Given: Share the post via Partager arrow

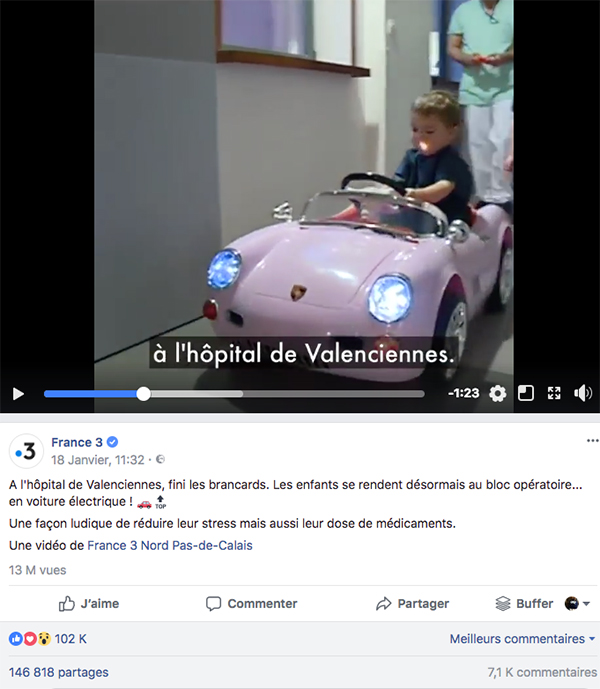Looking at the screenshot, I should tap(412, 603).
